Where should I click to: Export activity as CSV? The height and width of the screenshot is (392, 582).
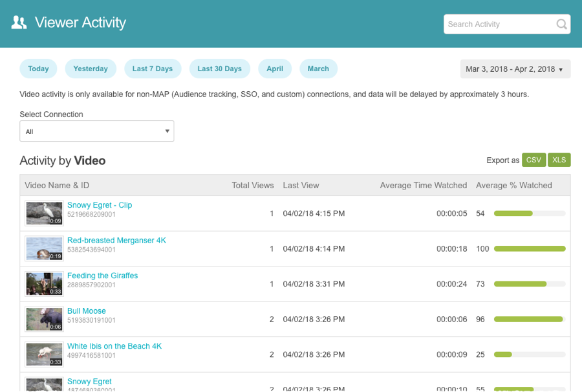point(533,160)
